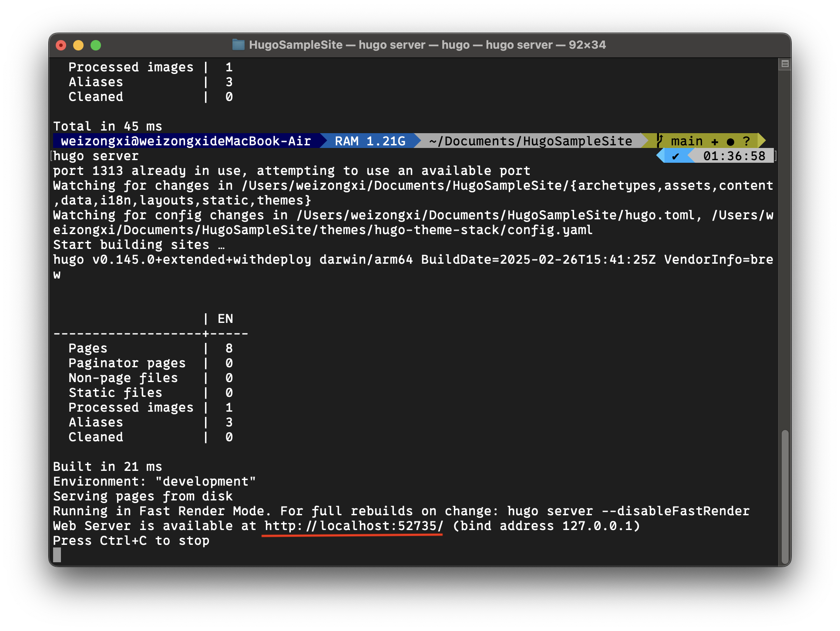
Task: Click the 'Serving pages from disk' line
Action: coord(143,496)
